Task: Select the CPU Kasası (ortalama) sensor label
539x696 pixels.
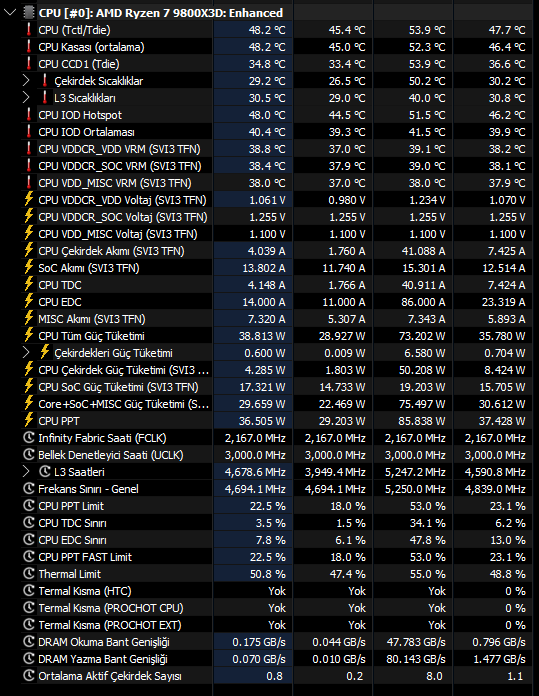Action: pyautogui.click(x=91, y=47)
